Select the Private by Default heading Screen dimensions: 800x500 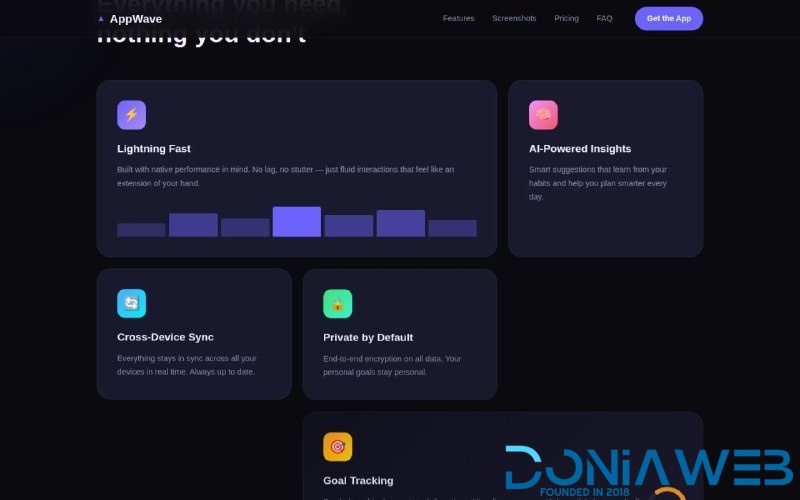368,337
